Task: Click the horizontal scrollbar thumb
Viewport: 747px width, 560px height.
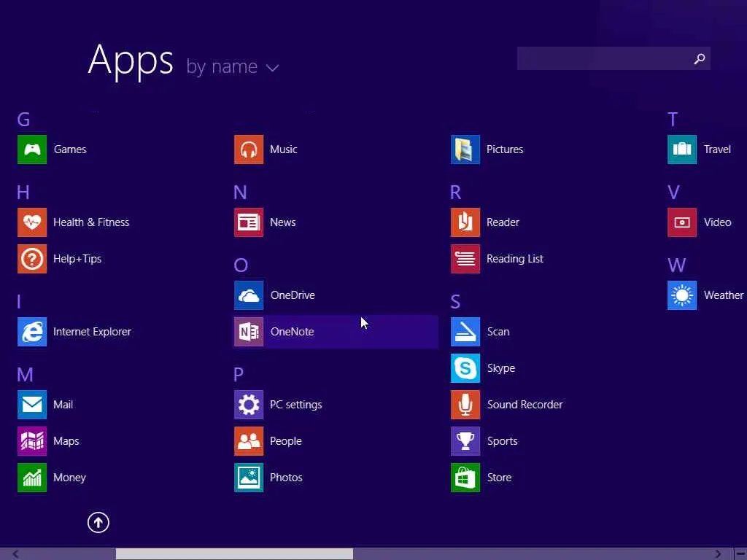Action: coord(234,554)
